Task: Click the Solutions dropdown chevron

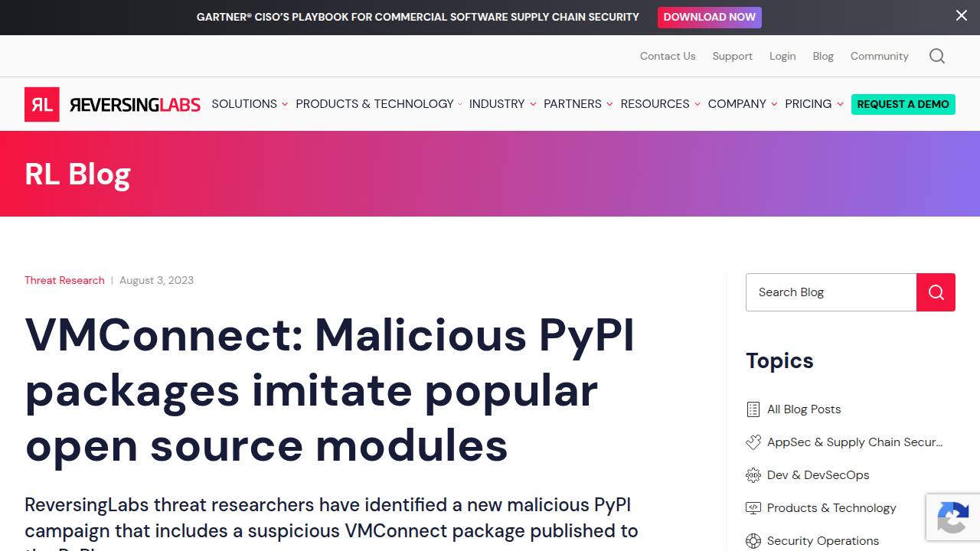Action: [285, 104]
